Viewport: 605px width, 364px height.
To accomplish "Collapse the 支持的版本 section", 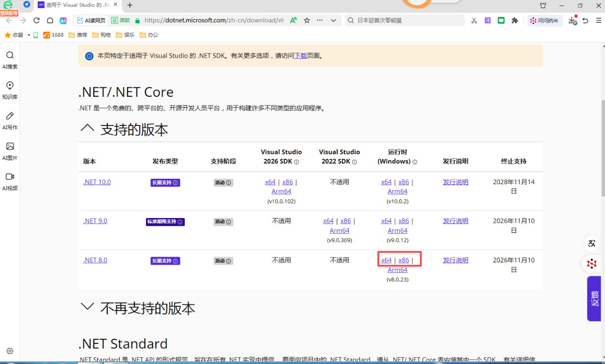I will tap(87, 128).
